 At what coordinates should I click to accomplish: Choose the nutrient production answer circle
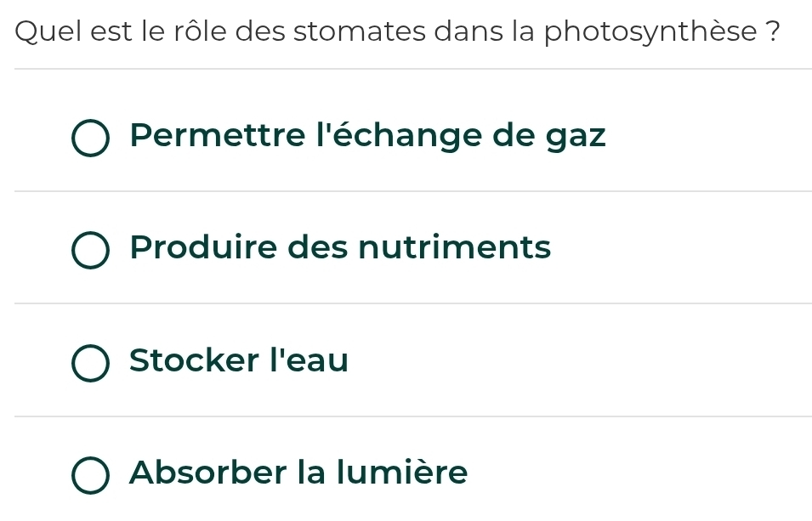pyautogui.click(x=90, y=251)
